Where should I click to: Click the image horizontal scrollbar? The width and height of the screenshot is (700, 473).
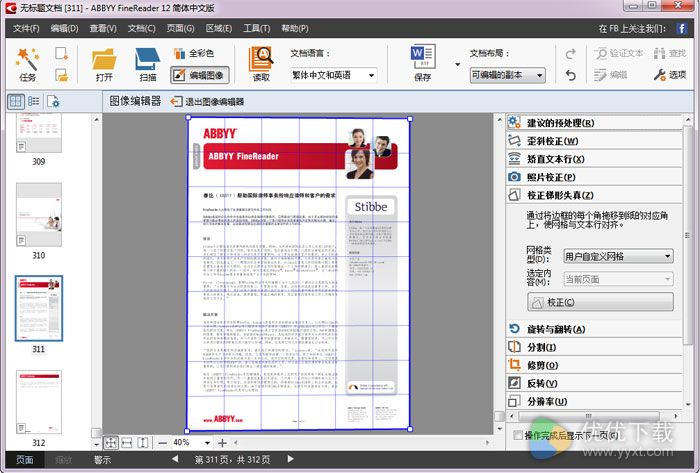362,443
